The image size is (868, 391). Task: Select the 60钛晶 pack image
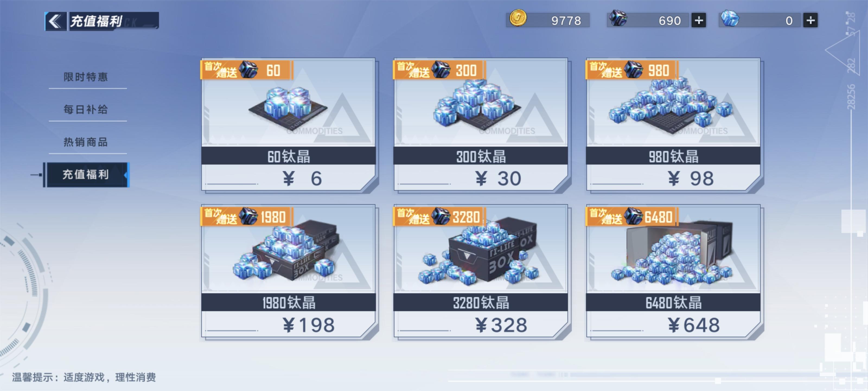[288, 103]
